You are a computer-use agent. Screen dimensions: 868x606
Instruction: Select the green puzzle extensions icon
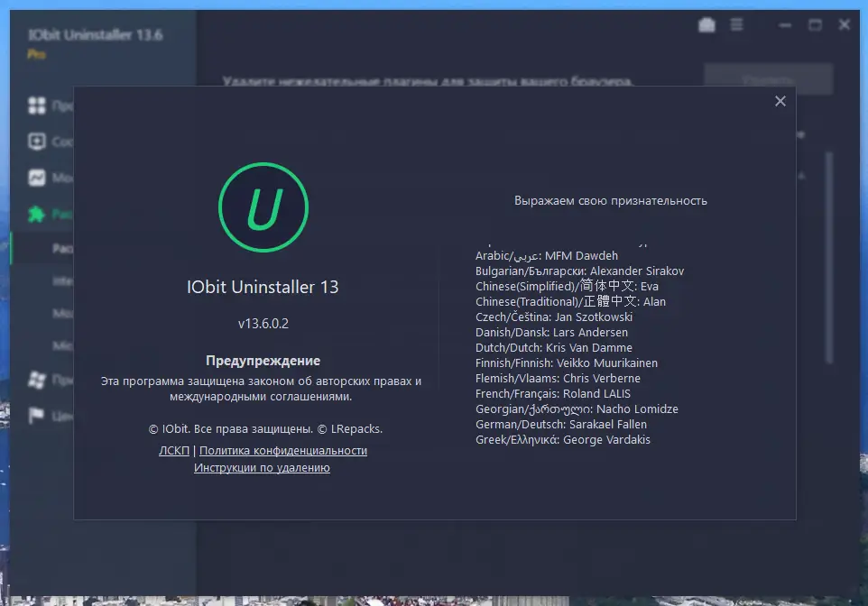[x=36, y=214]
